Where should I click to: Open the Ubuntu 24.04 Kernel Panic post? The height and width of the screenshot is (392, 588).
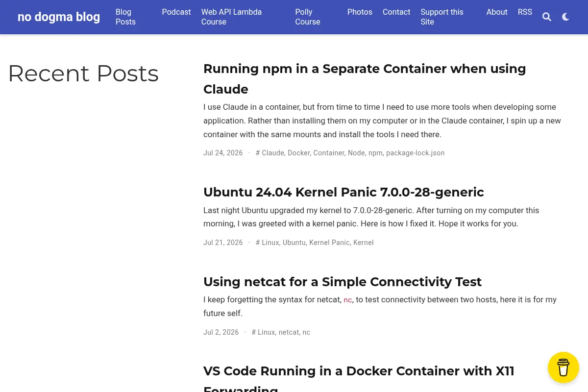click(343, 192)
